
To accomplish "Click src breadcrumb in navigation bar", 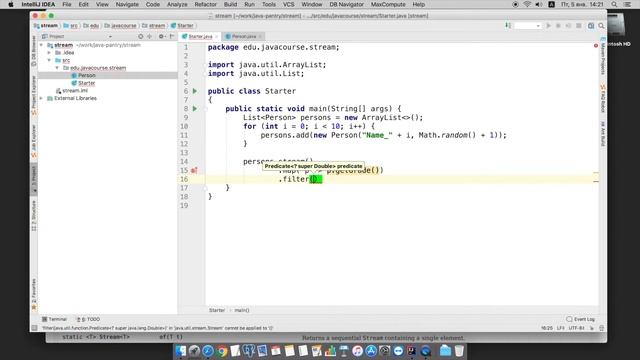I will pos(71,26).
